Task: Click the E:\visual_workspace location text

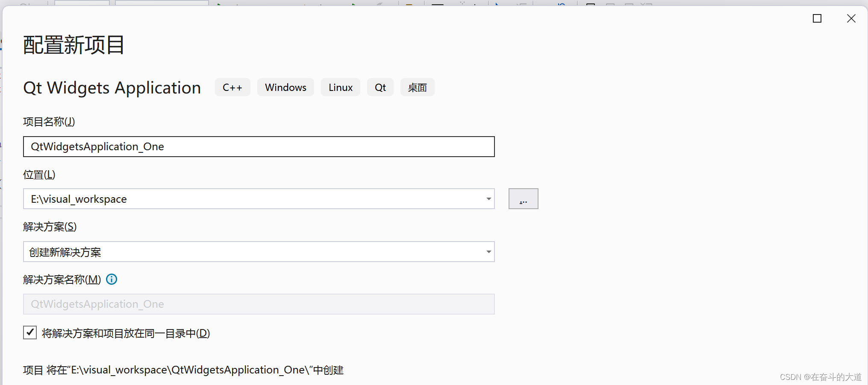Action: pos(79,199)
